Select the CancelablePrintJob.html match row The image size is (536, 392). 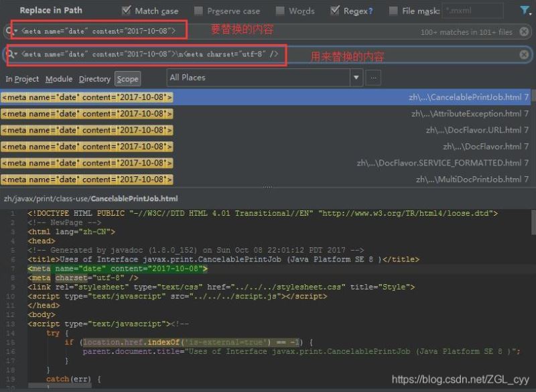tap(265, 97)
